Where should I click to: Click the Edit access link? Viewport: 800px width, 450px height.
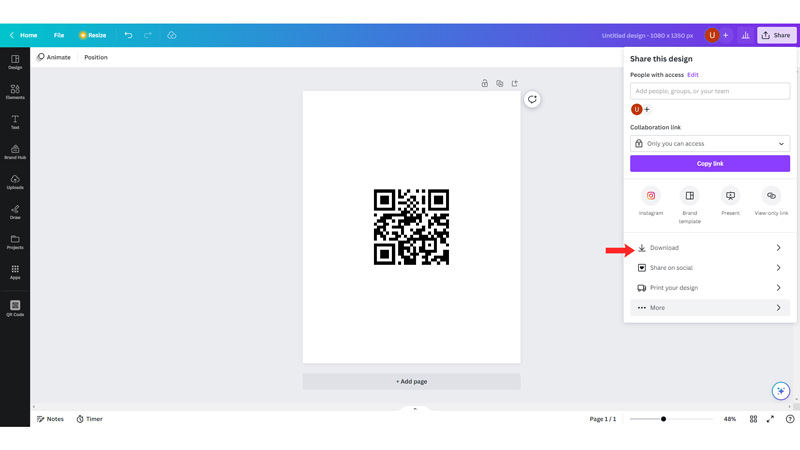click(x=692, y=74)
